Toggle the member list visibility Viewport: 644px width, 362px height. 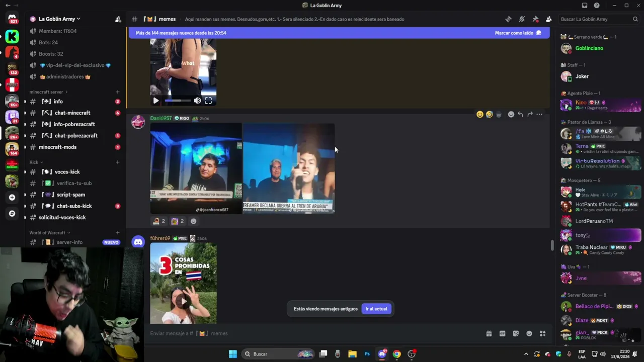[x=548, y=19]
